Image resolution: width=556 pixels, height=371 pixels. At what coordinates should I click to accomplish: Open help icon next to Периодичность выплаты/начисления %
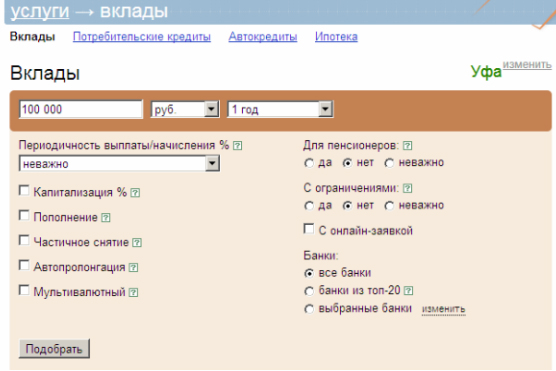click(x=238, y=146)
